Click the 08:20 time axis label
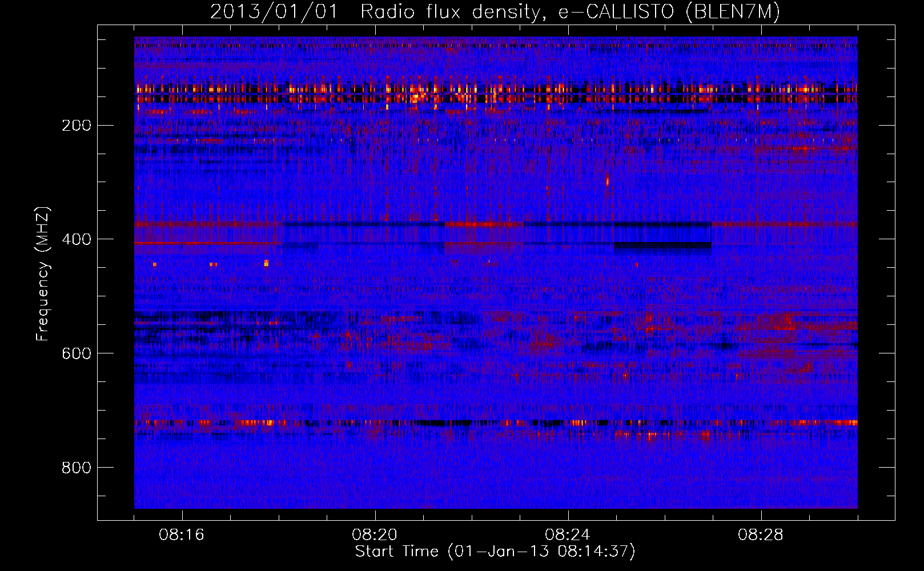 [x=375, y=535]
